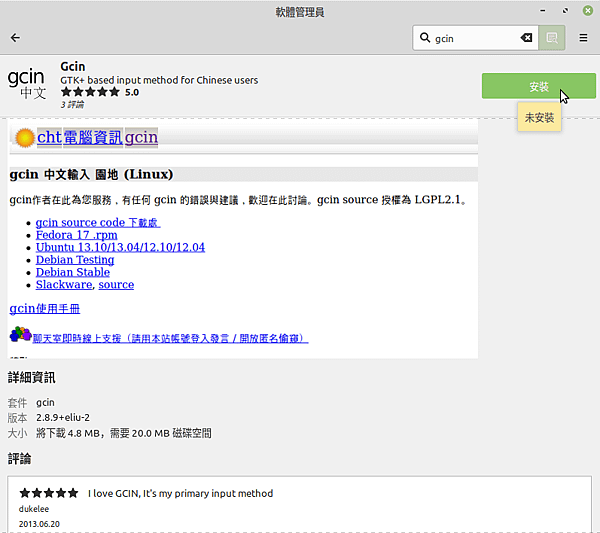Click the 評論 section heading

click(x=19, y=458)
